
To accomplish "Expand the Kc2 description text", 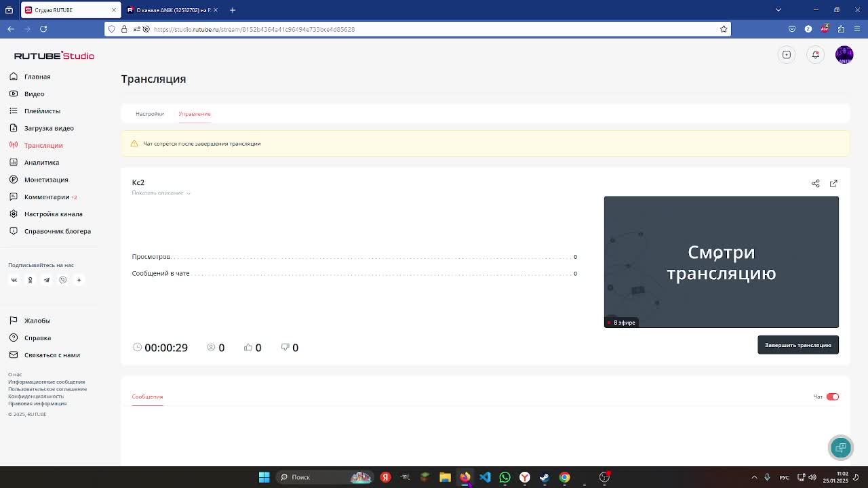I will (161, 193).
